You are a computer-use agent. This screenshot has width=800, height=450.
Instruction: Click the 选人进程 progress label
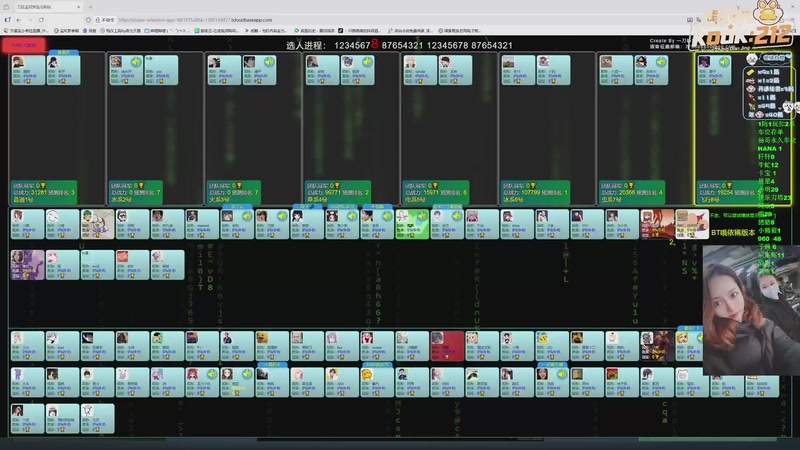pyautogui.click(x=305, y=45)
